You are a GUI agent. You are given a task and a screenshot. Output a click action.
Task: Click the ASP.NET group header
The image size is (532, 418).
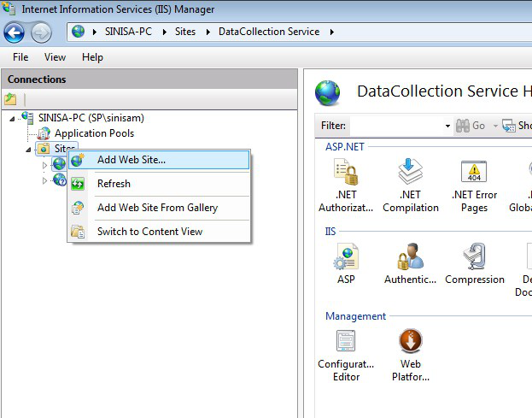345,147
